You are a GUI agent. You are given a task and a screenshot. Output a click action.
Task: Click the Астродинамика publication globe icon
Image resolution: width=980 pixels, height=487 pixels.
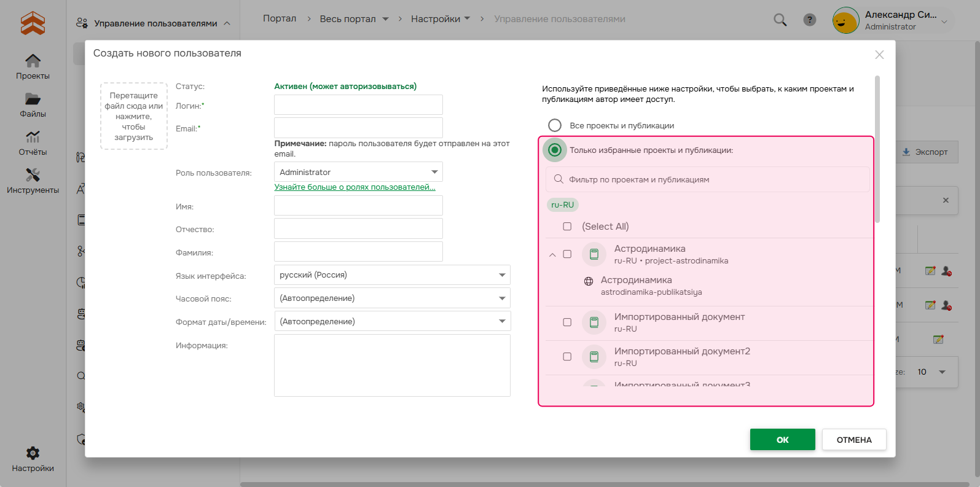click(x=589, y=281)
